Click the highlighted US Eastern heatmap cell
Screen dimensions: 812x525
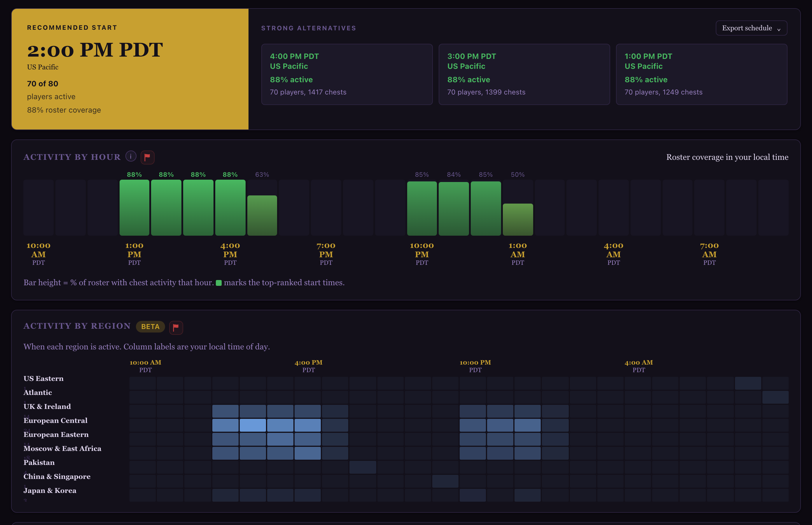[x=748, y=383]
